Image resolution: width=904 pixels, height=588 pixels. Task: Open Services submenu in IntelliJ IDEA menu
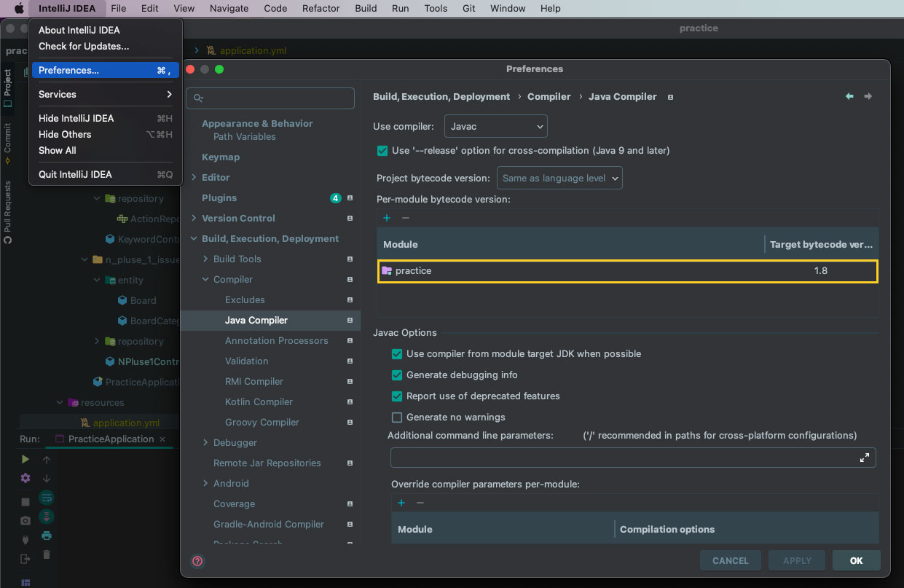click(x=106, y=94)
